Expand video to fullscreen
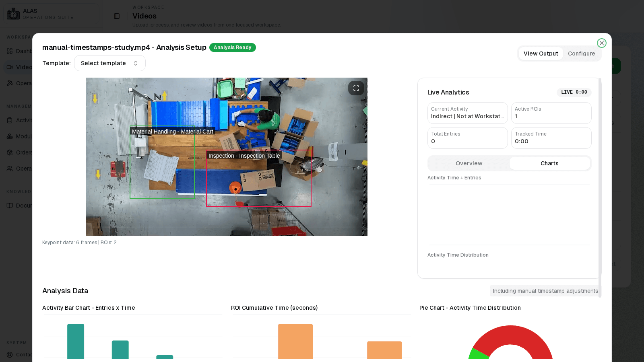Screen dimensions: 644x362 coord(356,88)
